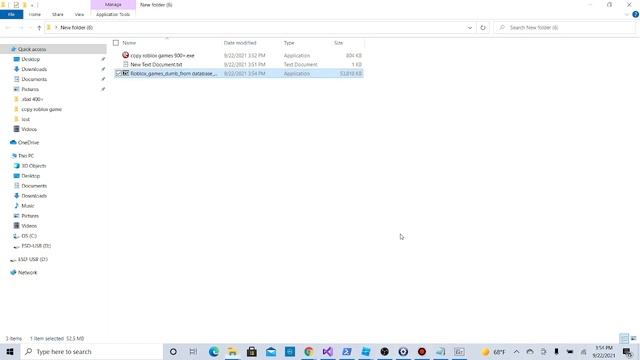Click the New Text Document file icon
This screenshot has width=640, height=360.
(125, 64)
